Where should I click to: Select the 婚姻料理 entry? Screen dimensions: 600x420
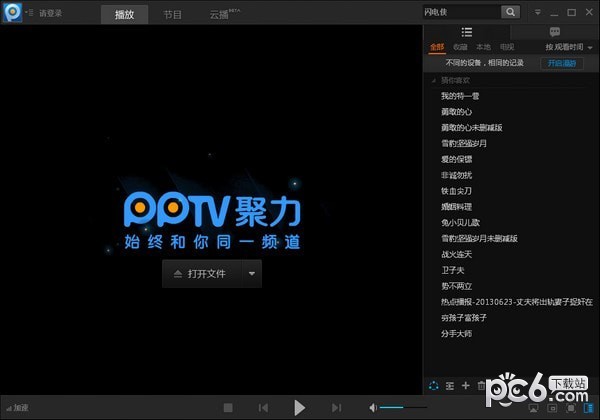coord(456,207)
